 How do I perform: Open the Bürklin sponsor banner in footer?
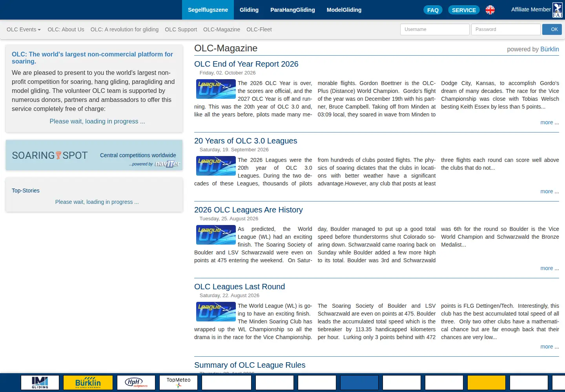(88, 383)
